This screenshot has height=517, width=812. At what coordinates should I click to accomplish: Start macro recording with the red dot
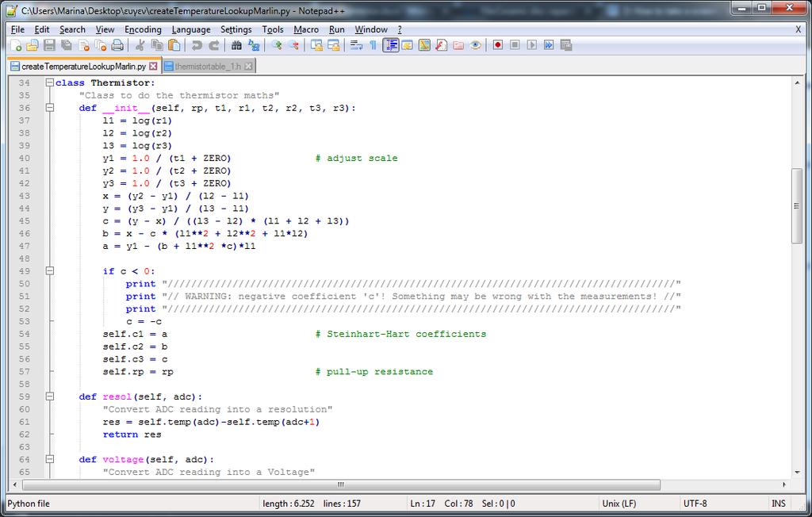point(498,45)
